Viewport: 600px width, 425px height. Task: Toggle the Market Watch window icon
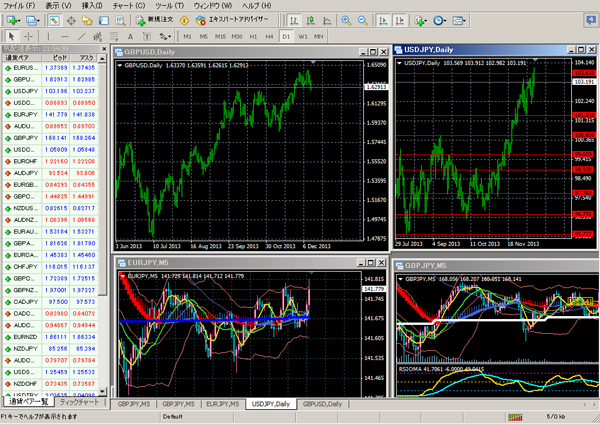54,20
